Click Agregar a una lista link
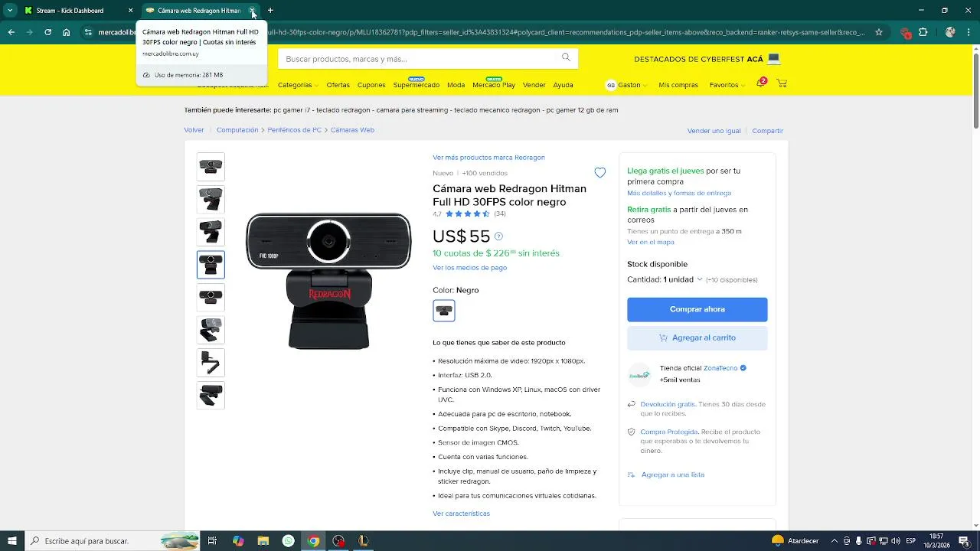 point(672,474)
